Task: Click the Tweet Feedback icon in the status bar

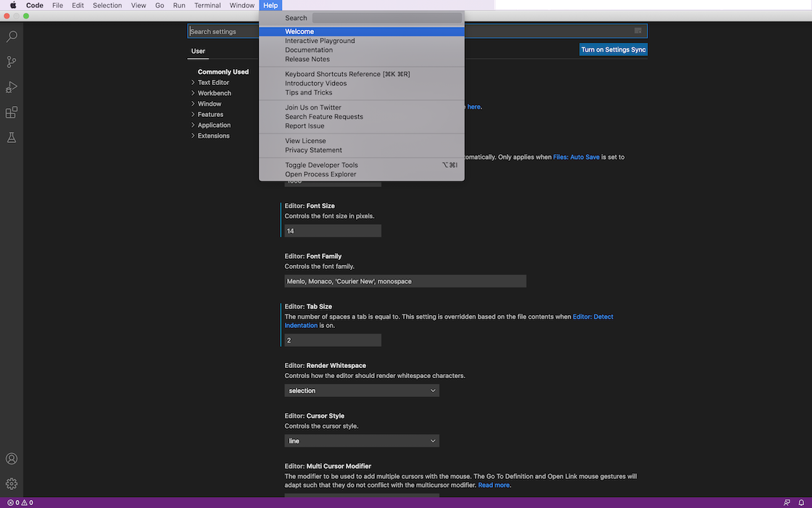Action: click(x=787, y=502)
